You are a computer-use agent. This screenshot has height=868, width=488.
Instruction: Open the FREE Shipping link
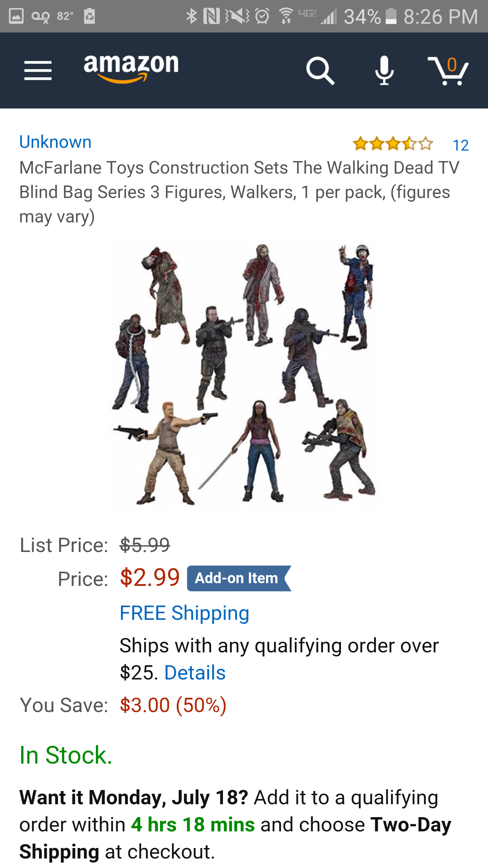[x=184, y=613]
